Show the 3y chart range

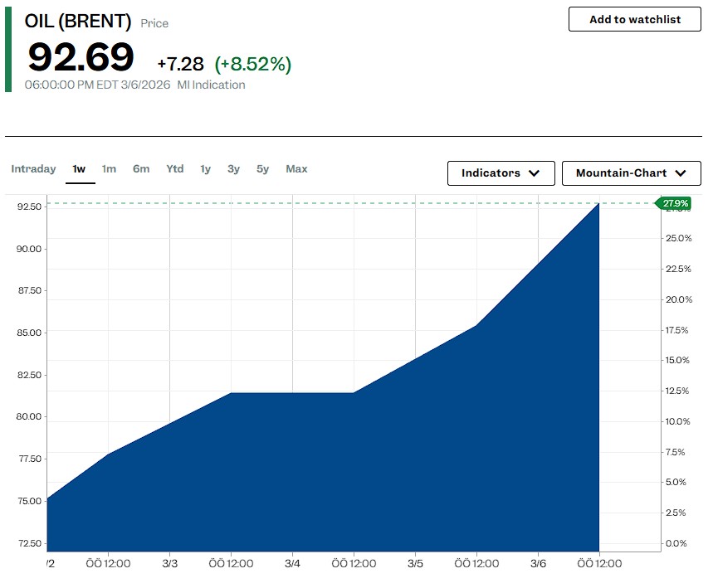coord(234,169)
